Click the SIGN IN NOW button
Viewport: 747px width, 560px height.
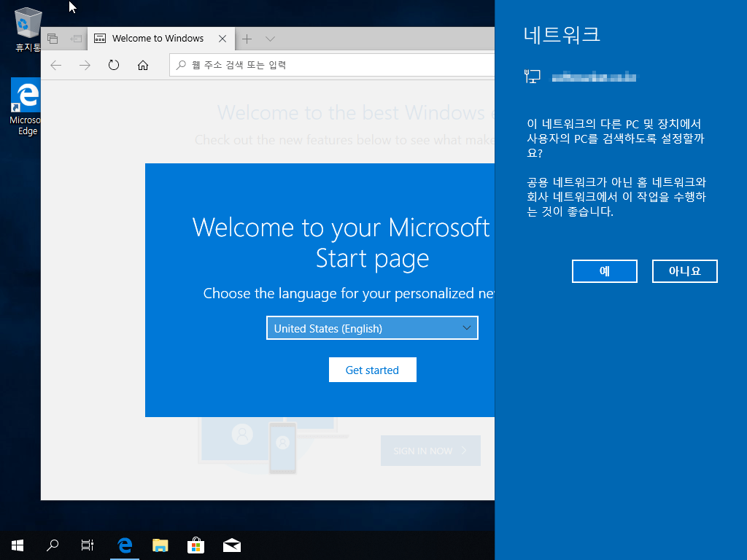pos(430,451)
